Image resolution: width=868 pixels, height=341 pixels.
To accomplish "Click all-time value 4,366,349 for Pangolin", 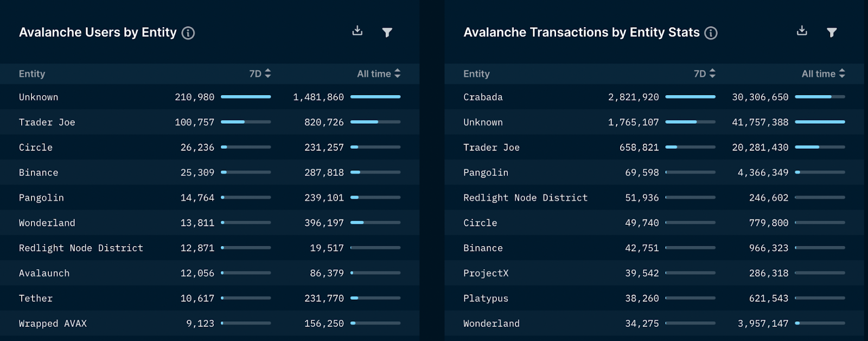I will point(763,173).
